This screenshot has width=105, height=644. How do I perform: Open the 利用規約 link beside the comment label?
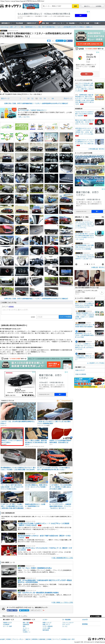tap(11, 306)
